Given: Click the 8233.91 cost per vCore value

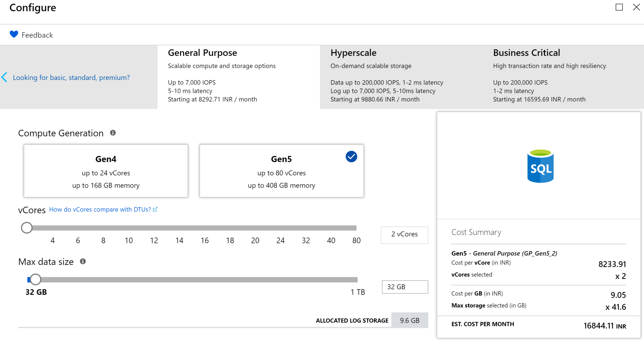Looking at the screenshot, I should click(x=612, y=264).
